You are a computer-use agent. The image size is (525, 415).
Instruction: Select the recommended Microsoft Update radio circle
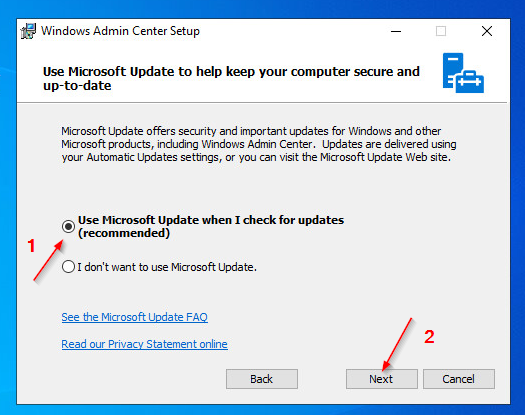[x=68, y=227]
